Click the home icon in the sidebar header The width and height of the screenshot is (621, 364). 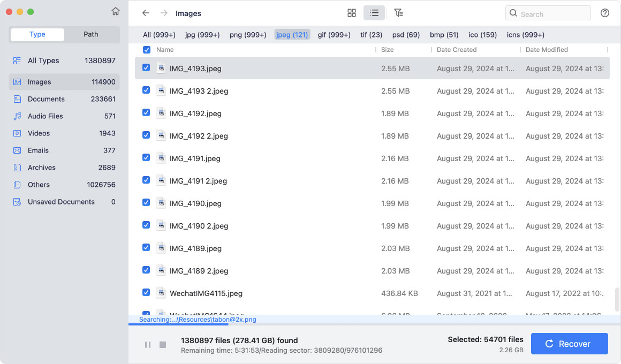[x=115, y=11]
